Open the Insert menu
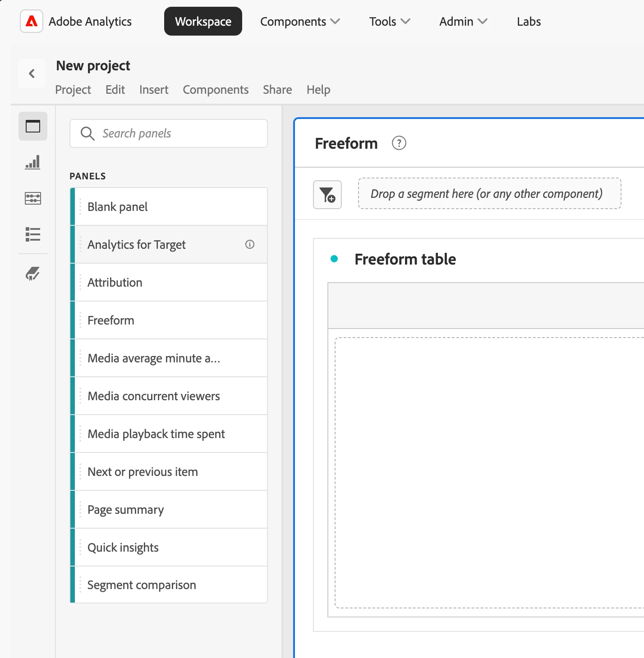The height and width of the screenshot is (658, 644). point(154,90)
